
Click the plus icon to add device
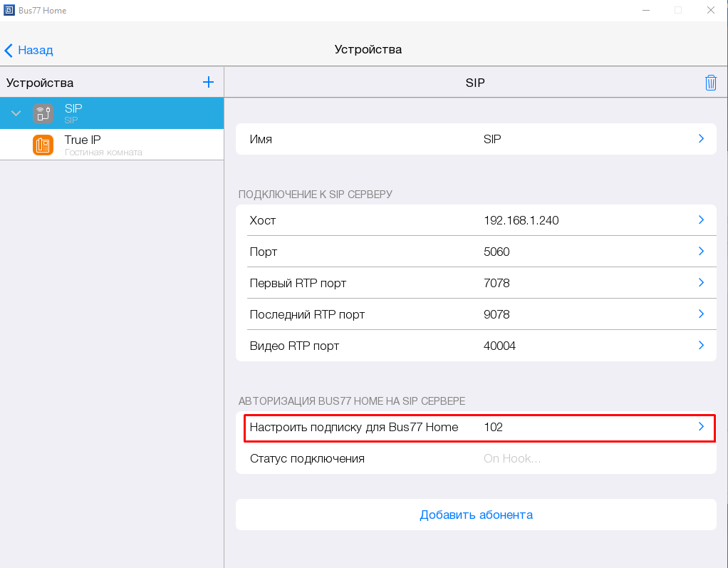click(x=208, y=83)
